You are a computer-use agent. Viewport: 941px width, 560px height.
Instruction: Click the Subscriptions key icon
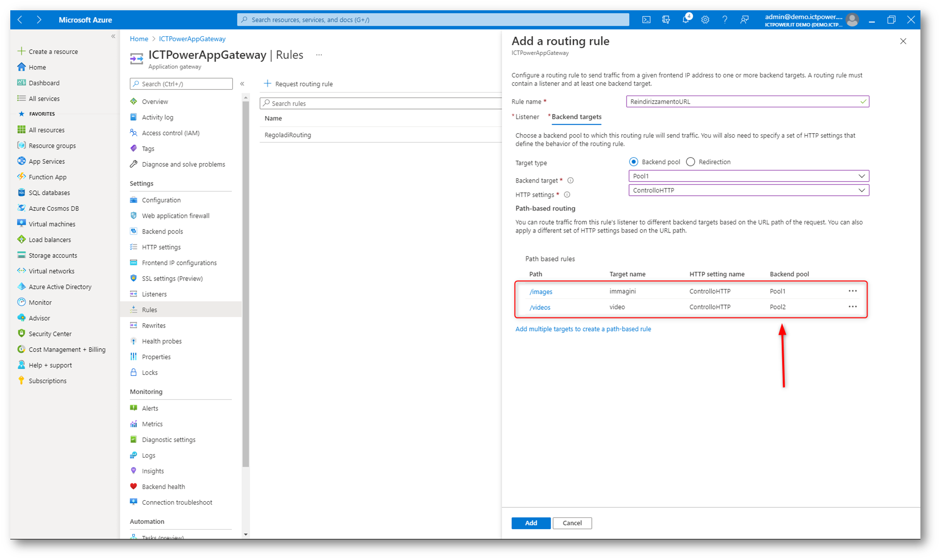[x=21, y=380]
